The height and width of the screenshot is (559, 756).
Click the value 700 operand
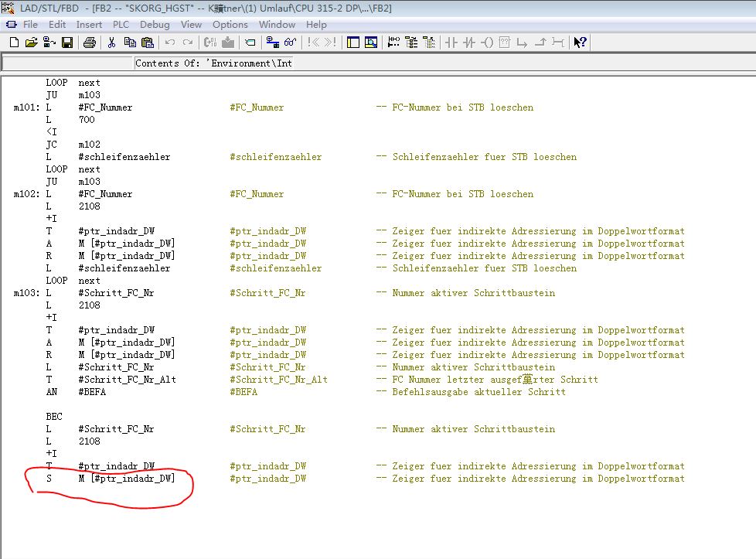(x=87, y=120)
